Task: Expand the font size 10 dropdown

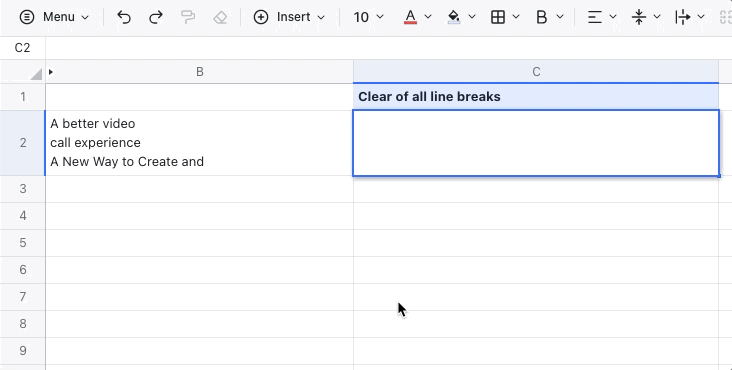Action: [x=368, y=17]
